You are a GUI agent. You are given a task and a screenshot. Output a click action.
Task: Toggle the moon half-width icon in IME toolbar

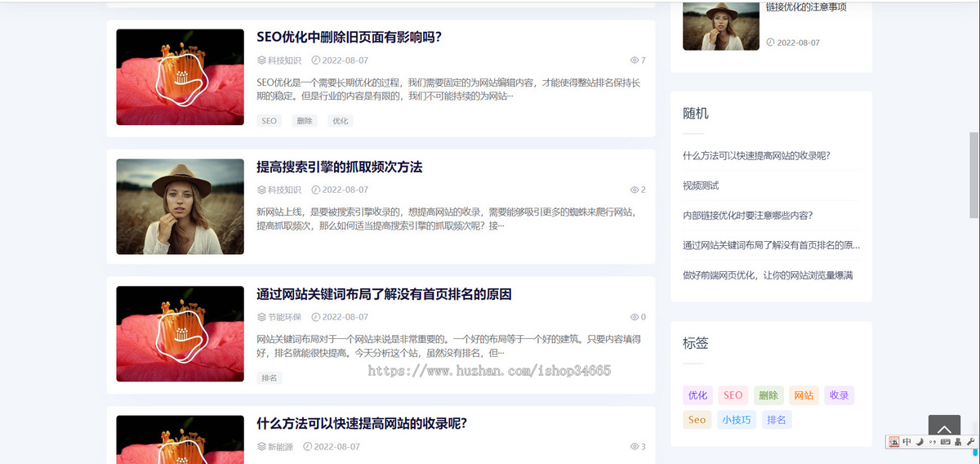click(920, 442)
